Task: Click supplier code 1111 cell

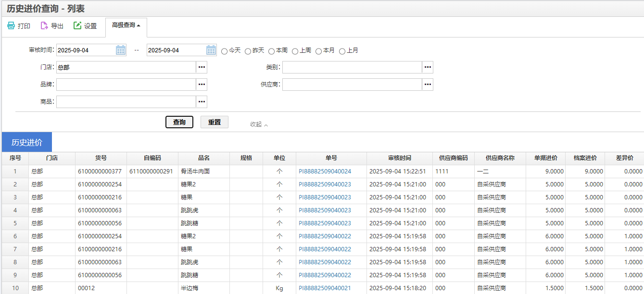Action: (x=454, y=171)
